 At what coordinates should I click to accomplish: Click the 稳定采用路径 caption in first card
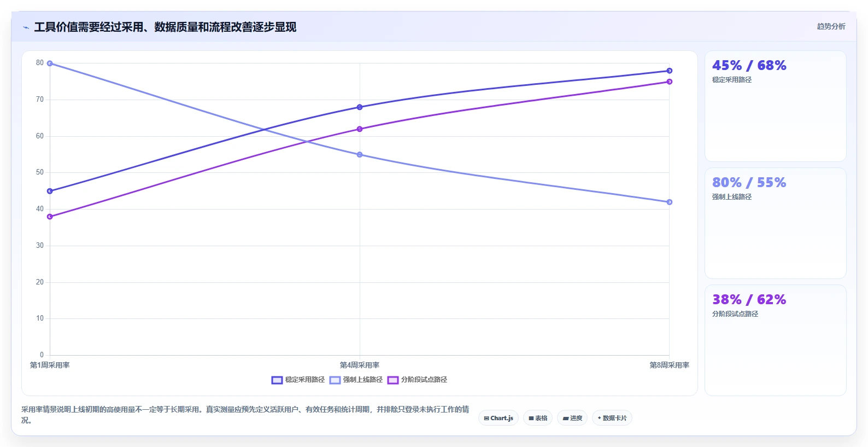[732, 80]
